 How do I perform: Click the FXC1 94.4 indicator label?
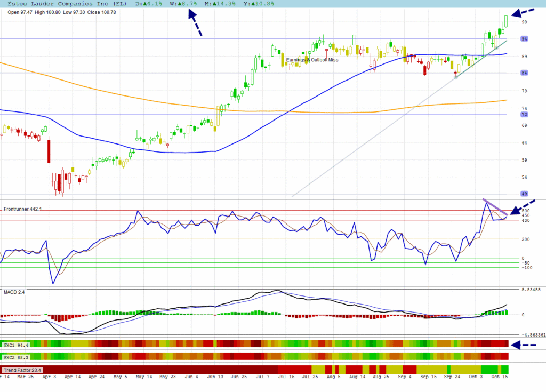[16, 345]
